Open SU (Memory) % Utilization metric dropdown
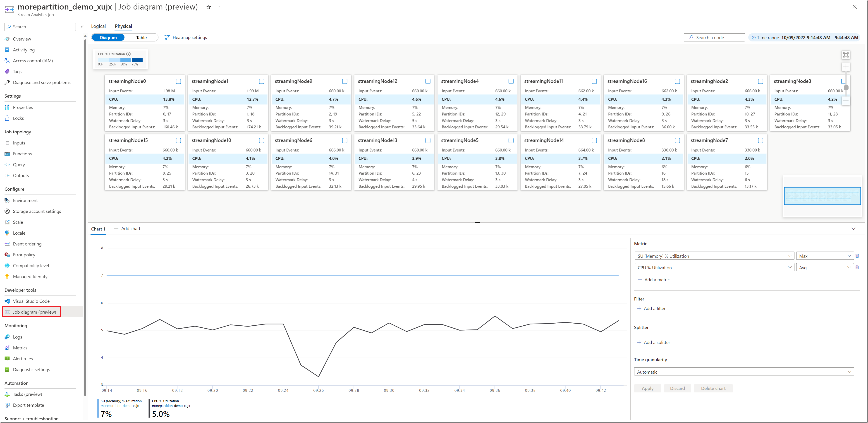 714,256
